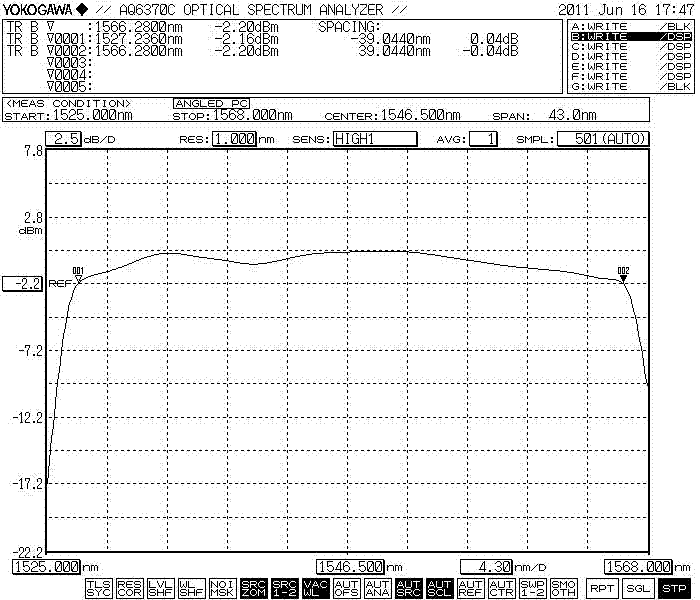Click the NOI MSK noise mask icon

223,588
